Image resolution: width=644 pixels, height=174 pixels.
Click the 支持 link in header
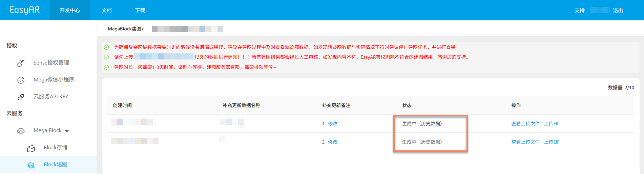[x=579, y=10]
